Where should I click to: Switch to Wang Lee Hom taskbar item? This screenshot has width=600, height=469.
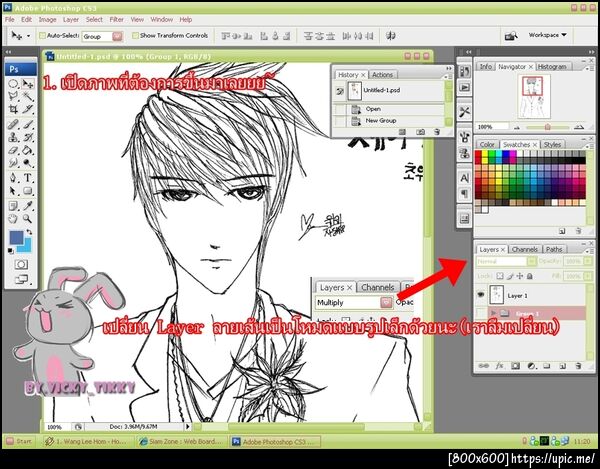[88, 441]
